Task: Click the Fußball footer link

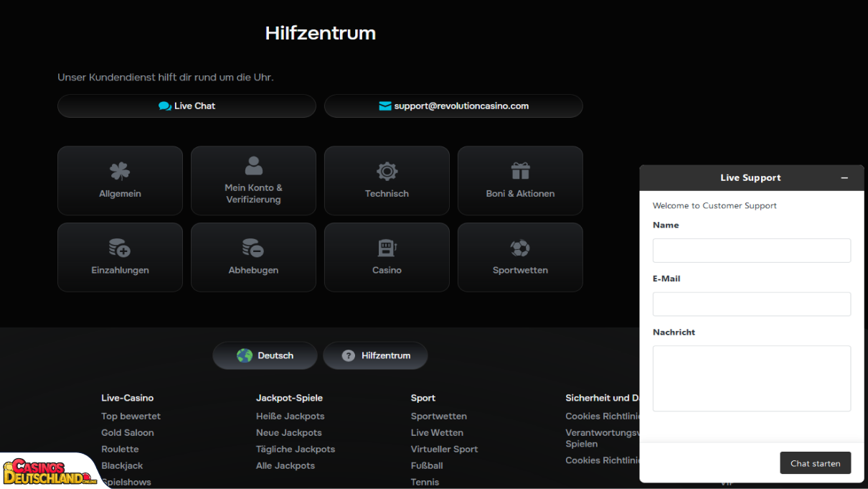Action: (x=427, y=466)
